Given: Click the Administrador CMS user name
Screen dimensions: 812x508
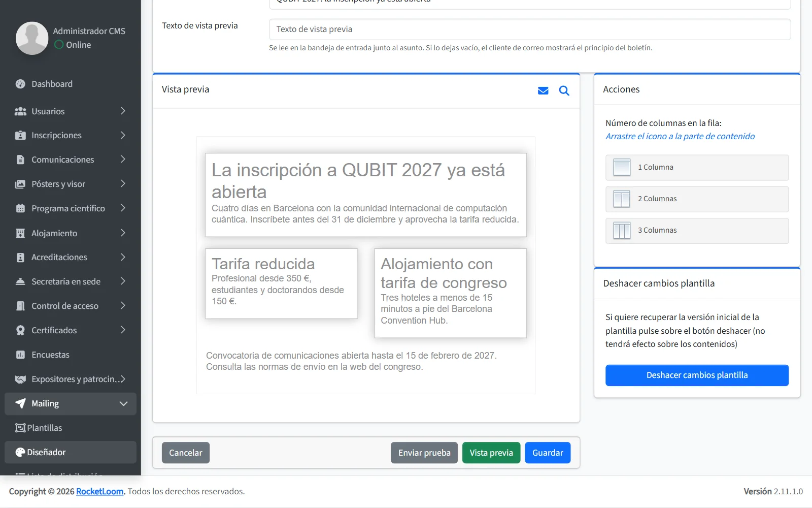Looking at the screenshot, I should [89, 31].
